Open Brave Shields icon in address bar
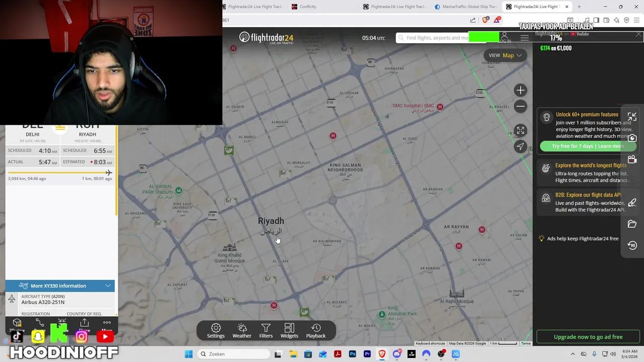The image size is (644, 362). (485, 20)
